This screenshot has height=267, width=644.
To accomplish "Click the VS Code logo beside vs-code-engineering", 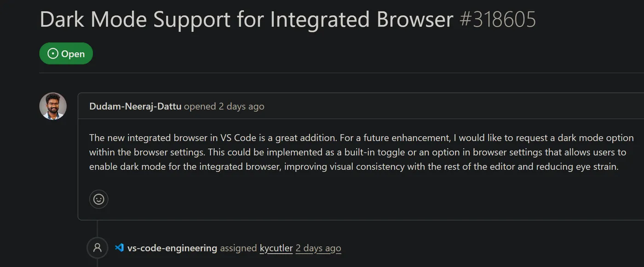I will pyautogui.click(x=119, y=248).
